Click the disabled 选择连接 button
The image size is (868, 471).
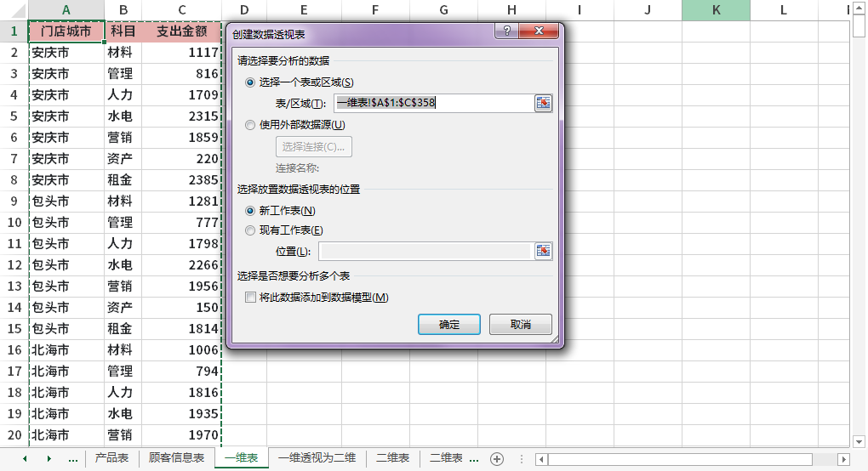click(x=314, y=146)
